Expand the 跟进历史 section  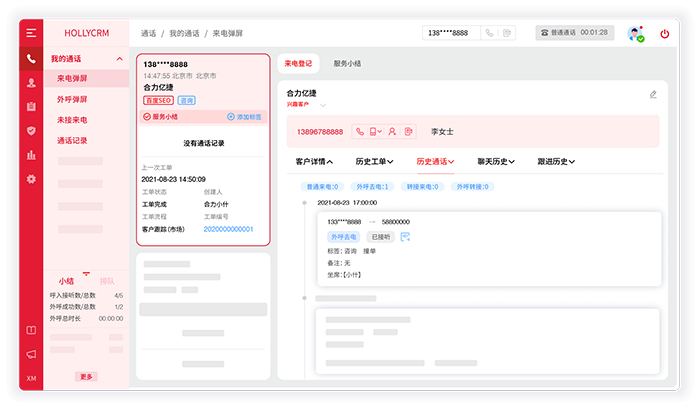(556, 162)
